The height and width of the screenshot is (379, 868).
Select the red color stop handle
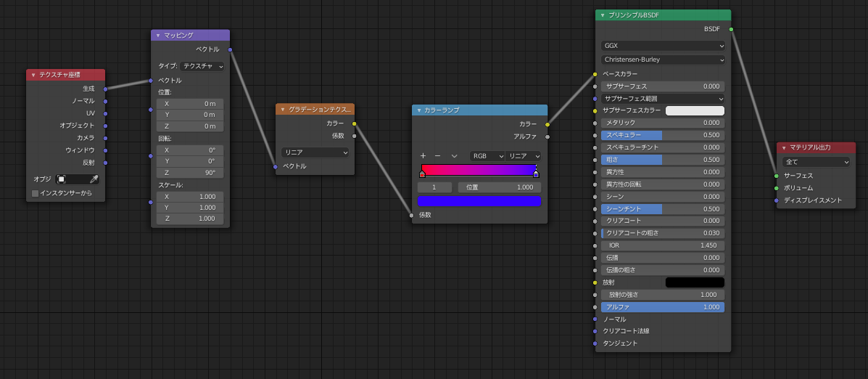[422, 174]
